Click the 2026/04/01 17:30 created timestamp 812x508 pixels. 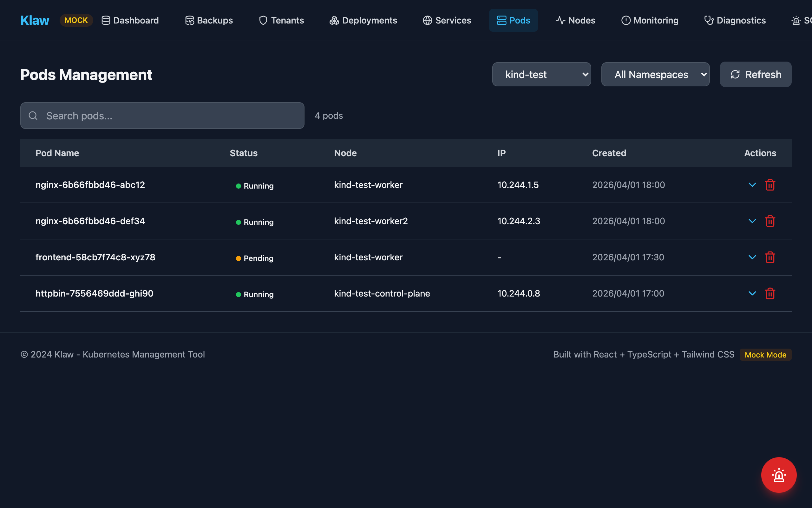click(x=628, y=257)
